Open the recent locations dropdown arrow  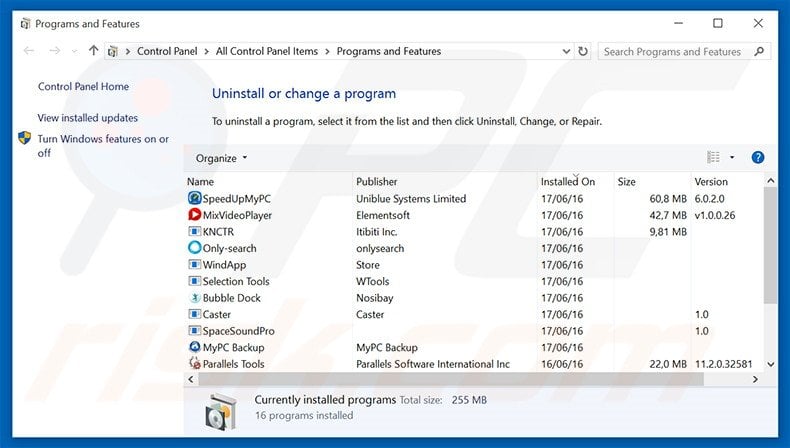75,51
